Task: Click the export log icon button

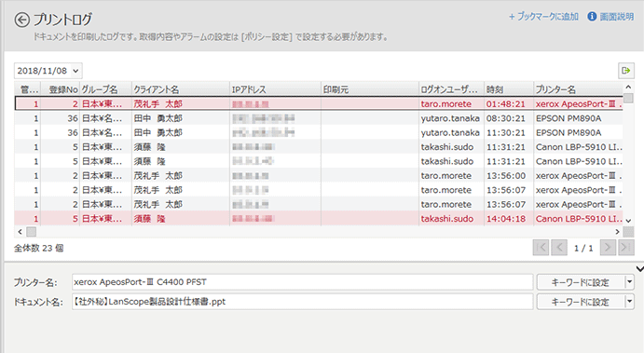Action: point(626,71)
